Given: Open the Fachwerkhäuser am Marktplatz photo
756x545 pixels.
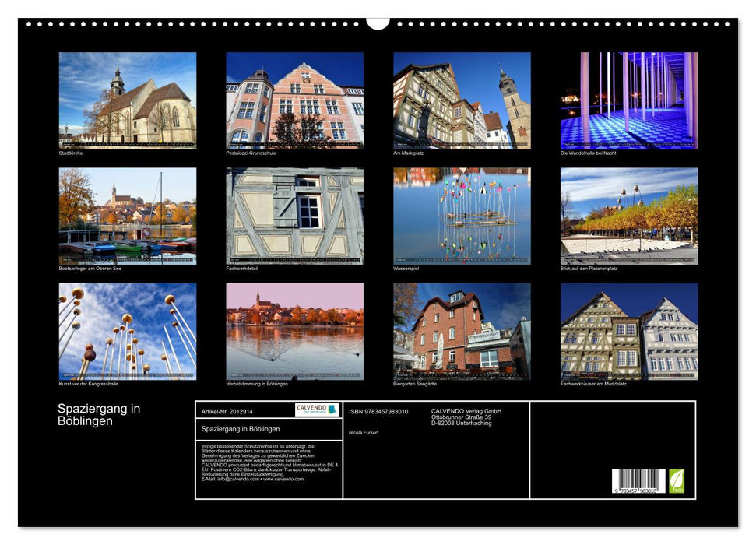Looking at the screenshot, I should click(628, 331).
